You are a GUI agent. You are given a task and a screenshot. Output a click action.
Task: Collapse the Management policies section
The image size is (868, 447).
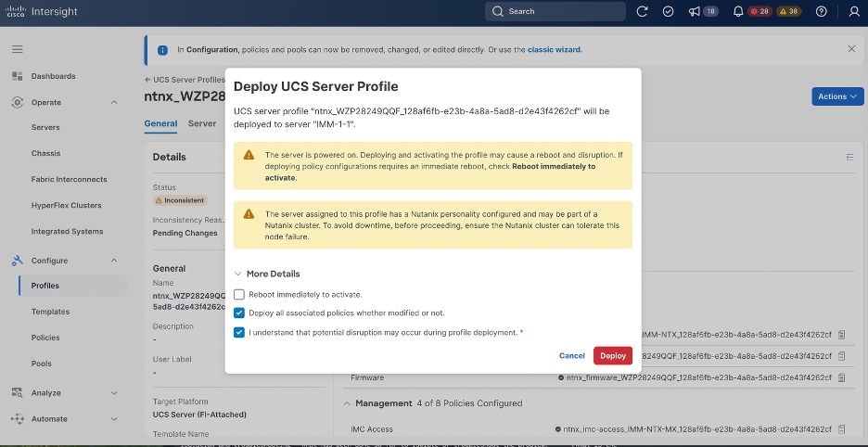[347, 403]
